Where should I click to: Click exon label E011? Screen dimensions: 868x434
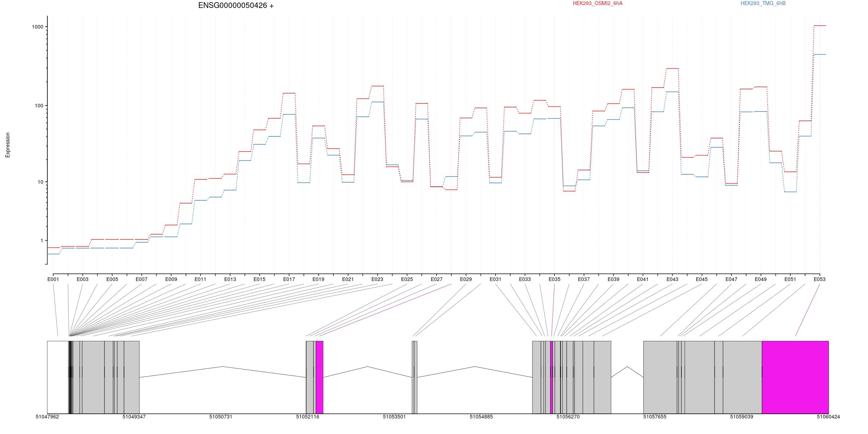[200, 279]
